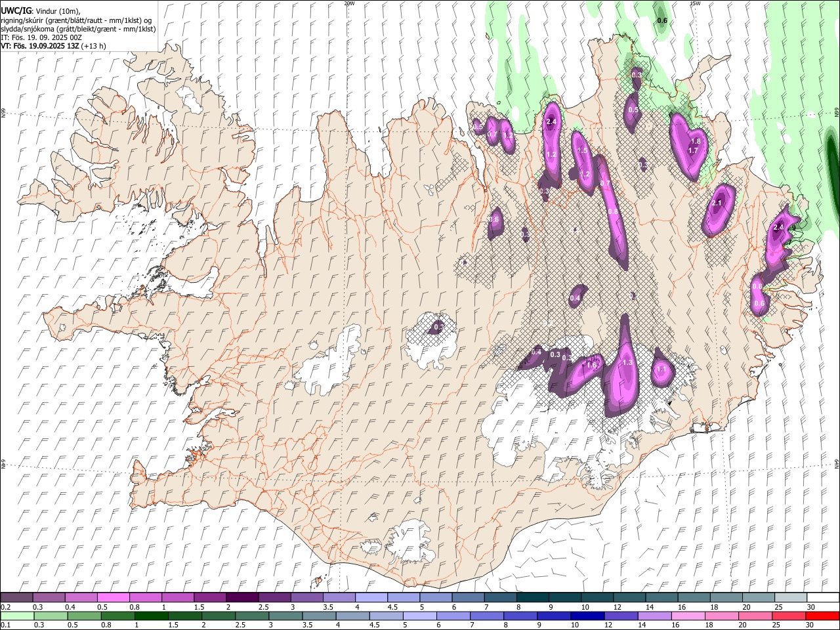
Task: Click the darkest purple 2–2.5 snow swatch
Action: coord(242,598)
